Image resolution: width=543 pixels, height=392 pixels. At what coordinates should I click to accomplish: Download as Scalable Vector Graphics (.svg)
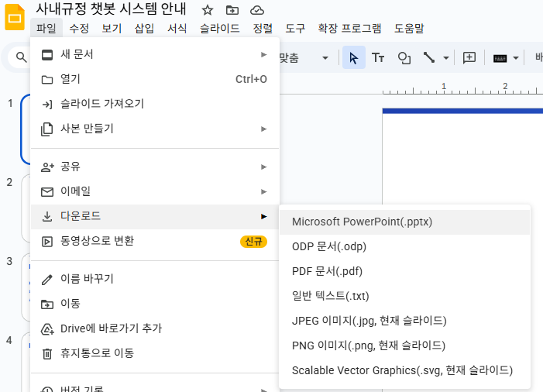[x=404, y=370]
